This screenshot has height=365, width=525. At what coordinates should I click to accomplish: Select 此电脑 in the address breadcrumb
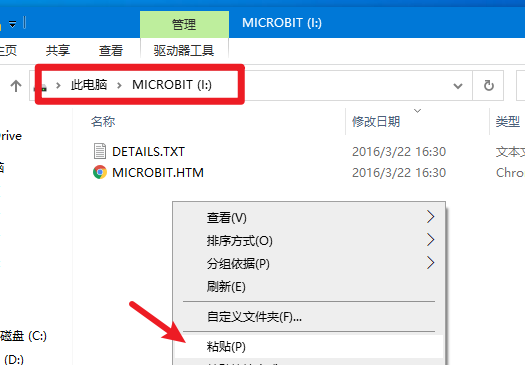point(89,85)
